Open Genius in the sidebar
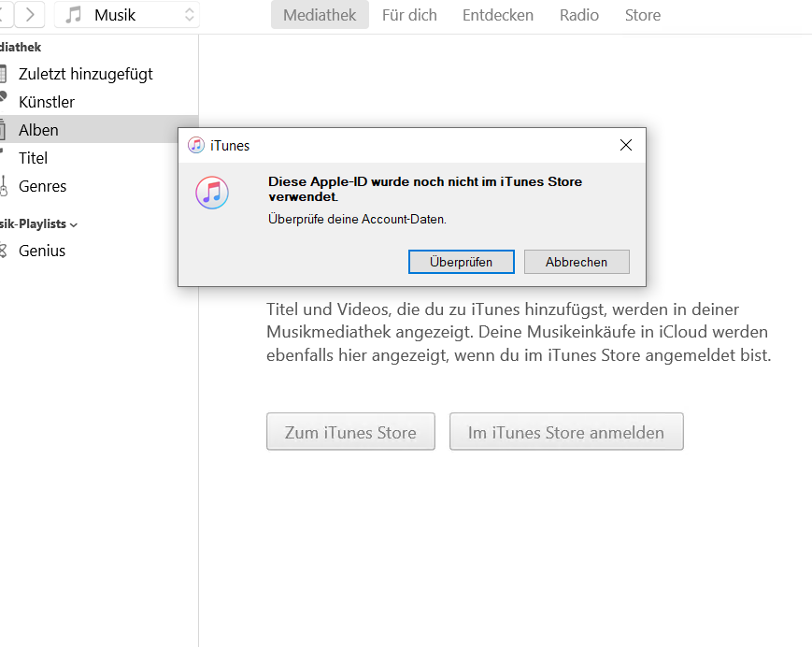Viewport: 812px width, 647px height. 98,251
